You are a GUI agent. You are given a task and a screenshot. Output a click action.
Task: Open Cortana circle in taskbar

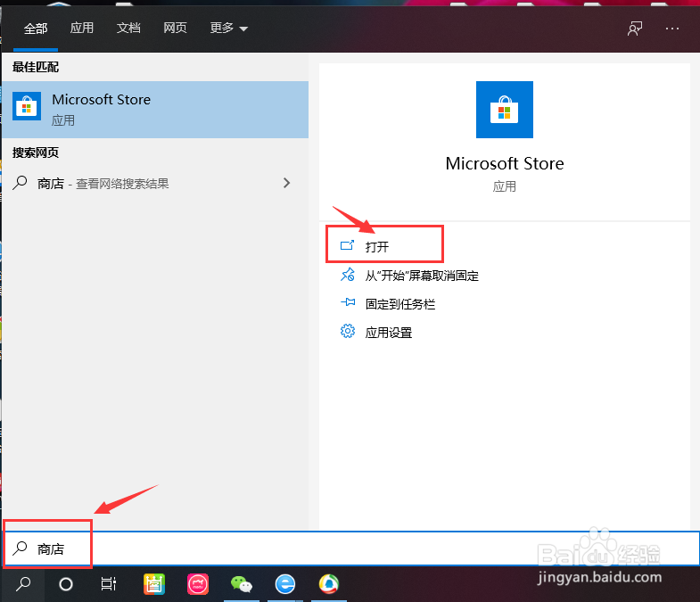(x=66, y=584)
